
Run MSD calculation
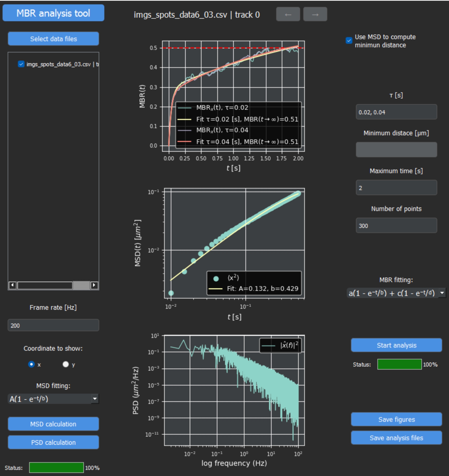[x=53, y=424]
